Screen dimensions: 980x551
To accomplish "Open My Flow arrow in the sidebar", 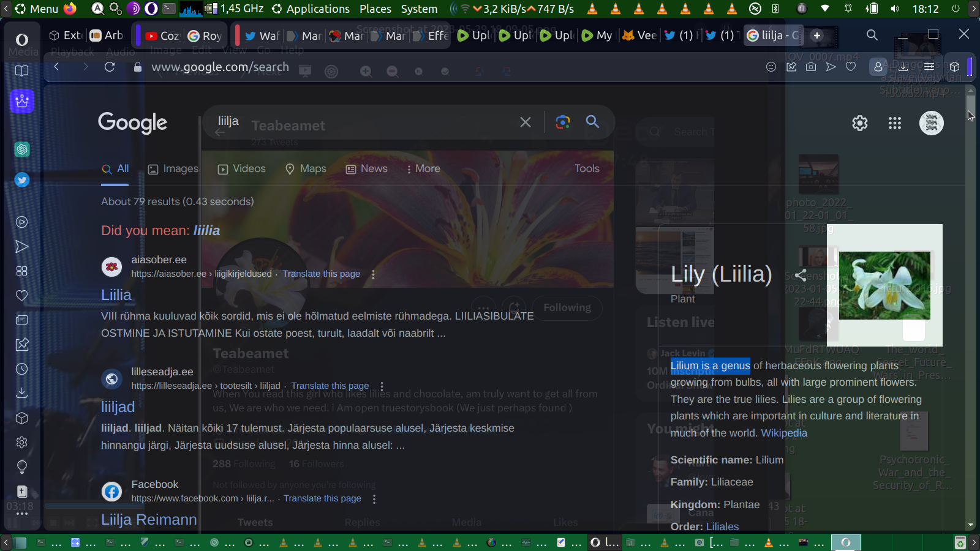I will coord(22,247).
